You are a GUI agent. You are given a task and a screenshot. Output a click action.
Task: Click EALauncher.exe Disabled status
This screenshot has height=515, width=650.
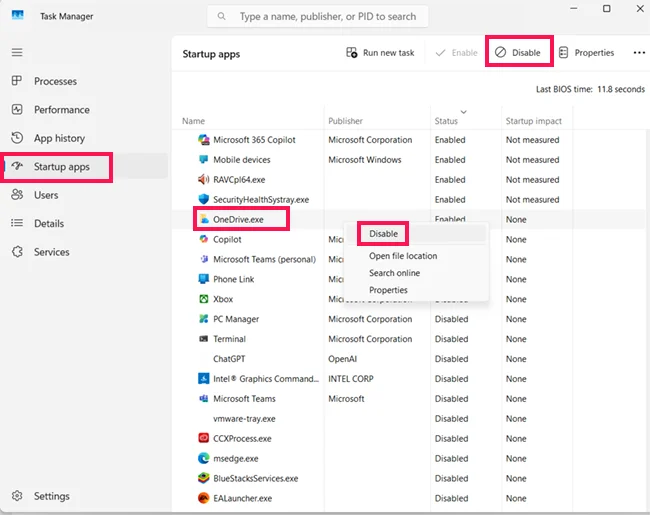tap(451, 498)
